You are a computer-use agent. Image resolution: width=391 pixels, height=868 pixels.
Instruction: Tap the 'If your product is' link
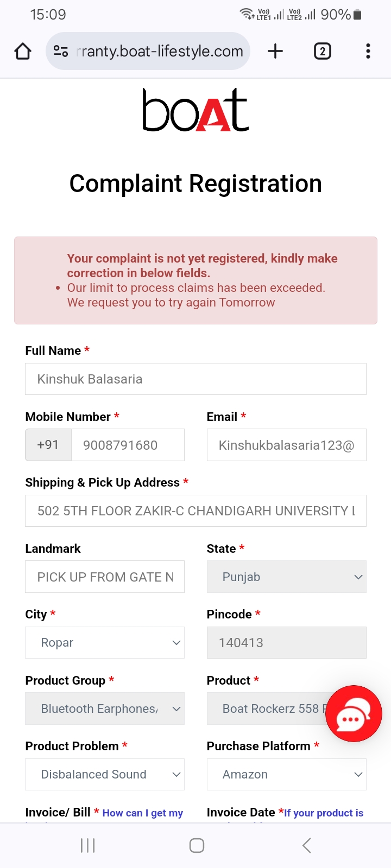click(x=324, y=813)
